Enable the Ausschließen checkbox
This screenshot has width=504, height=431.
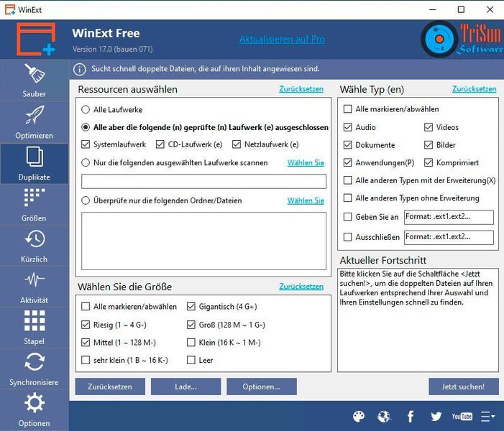pos(347,237)
